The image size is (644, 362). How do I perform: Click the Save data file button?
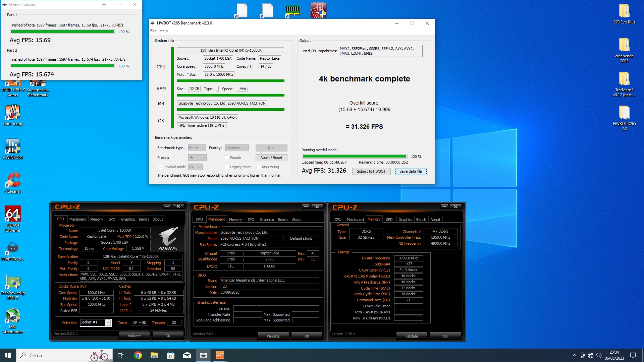click(x=411, y=171)
